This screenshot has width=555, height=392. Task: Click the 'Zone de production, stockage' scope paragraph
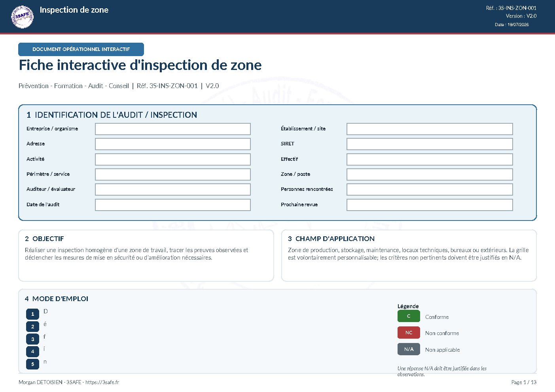[x=408, y=254]
